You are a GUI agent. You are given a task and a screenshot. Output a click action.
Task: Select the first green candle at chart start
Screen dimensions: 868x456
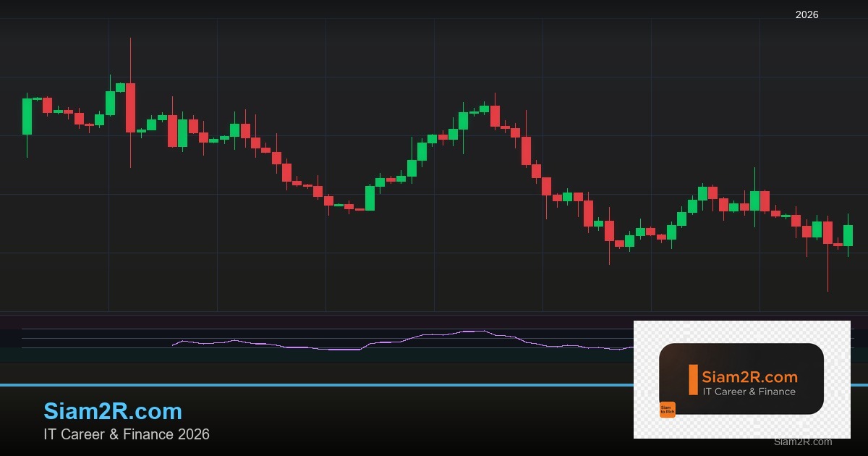pos(27,116)
